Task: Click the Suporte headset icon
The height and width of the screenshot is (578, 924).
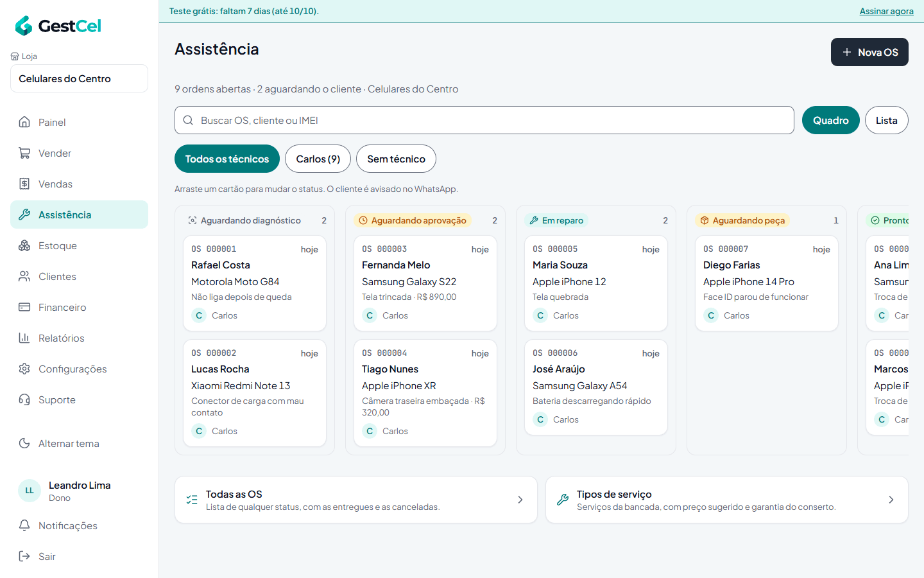Action: click(24, 399)
